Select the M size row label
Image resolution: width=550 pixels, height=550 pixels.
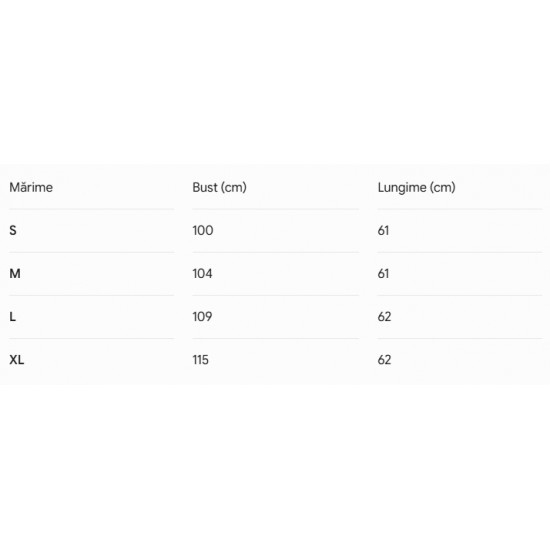tap(15, 274)
